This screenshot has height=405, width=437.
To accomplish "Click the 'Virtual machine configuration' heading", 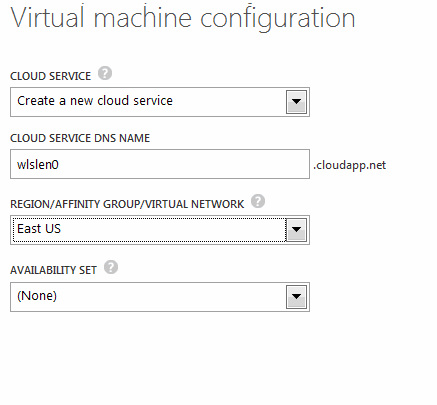I will click(183, 17).
